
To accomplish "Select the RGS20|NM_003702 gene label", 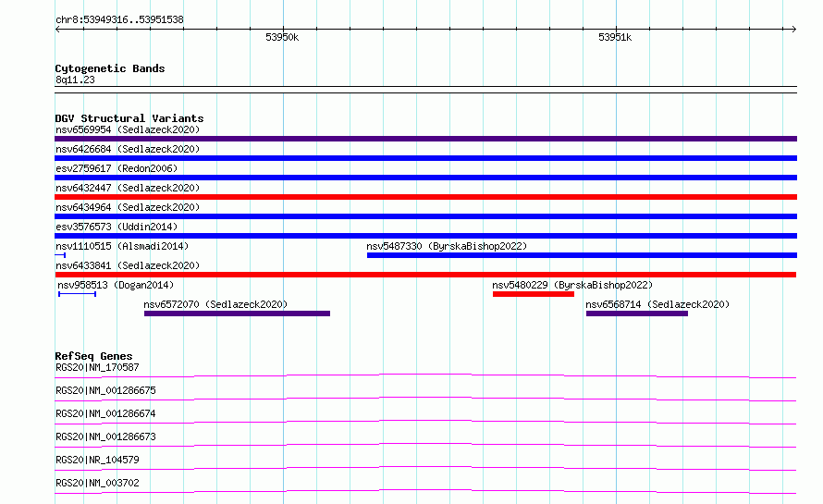I will coord(97,483).
